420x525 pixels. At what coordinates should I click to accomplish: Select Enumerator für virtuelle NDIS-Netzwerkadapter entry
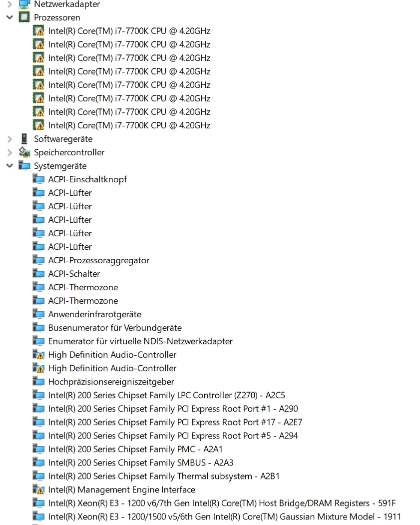click(140, 341)
